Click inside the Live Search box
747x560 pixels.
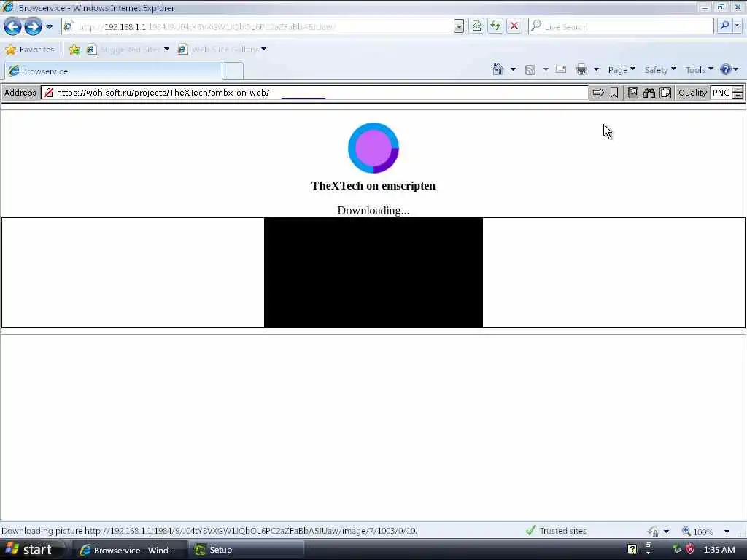click(622, 27)
